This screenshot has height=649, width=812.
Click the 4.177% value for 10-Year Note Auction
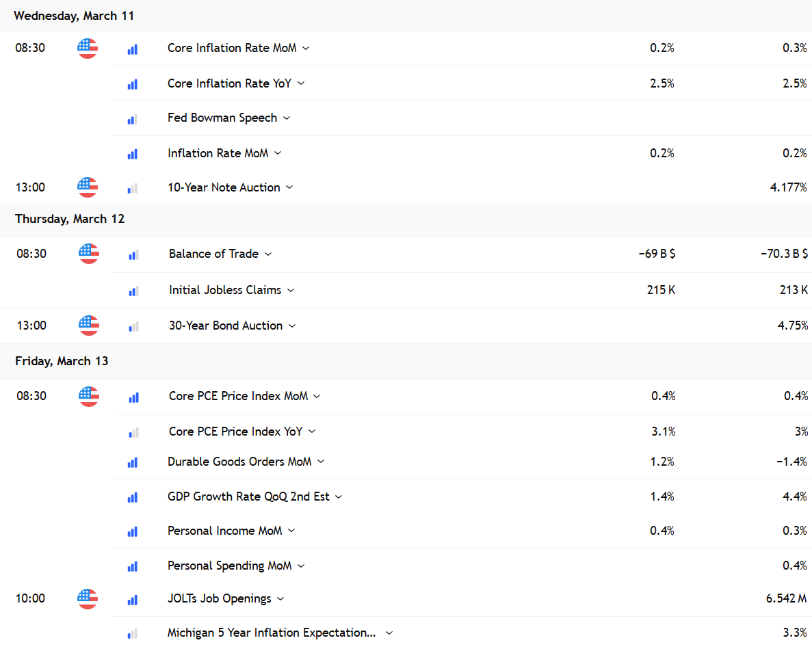(788, 187)
